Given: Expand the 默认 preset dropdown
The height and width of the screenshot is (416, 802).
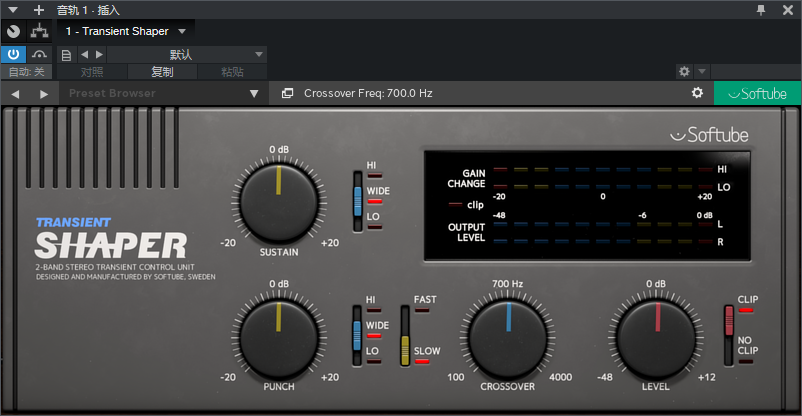Looking at the screenshot, I should pos(187,55).
